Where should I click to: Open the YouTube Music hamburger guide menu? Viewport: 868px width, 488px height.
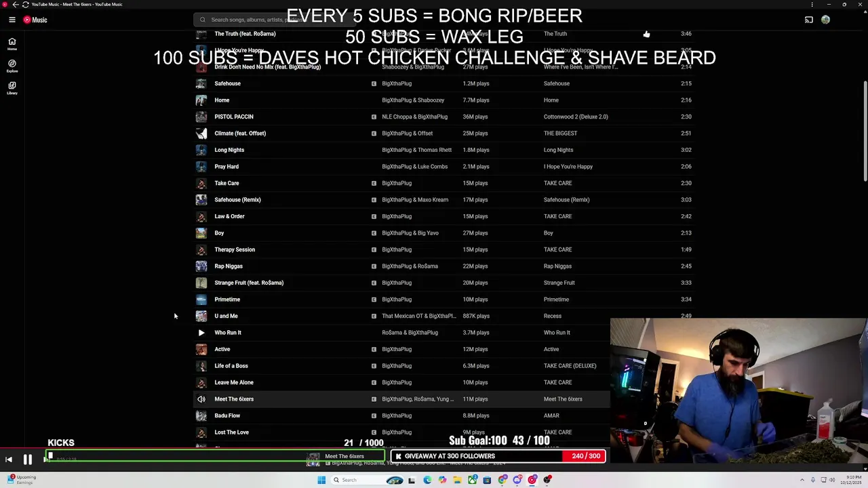point(12,20)
